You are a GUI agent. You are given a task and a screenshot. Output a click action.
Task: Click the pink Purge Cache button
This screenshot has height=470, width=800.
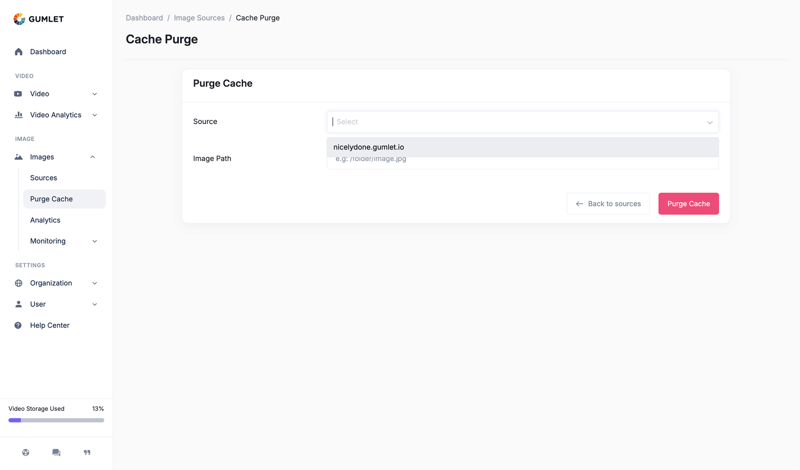(688, 204)
